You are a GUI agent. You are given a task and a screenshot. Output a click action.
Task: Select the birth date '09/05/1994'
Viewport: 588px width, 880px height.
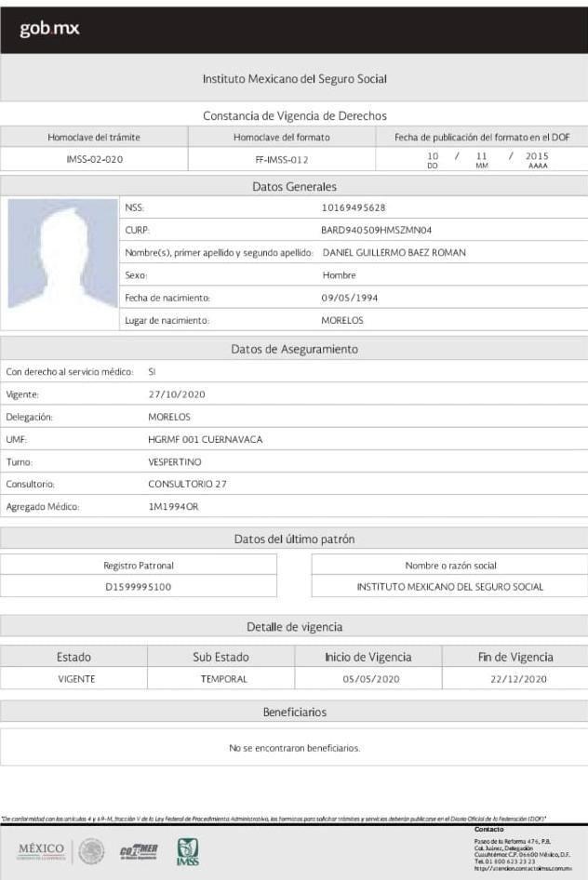[350, 298]
